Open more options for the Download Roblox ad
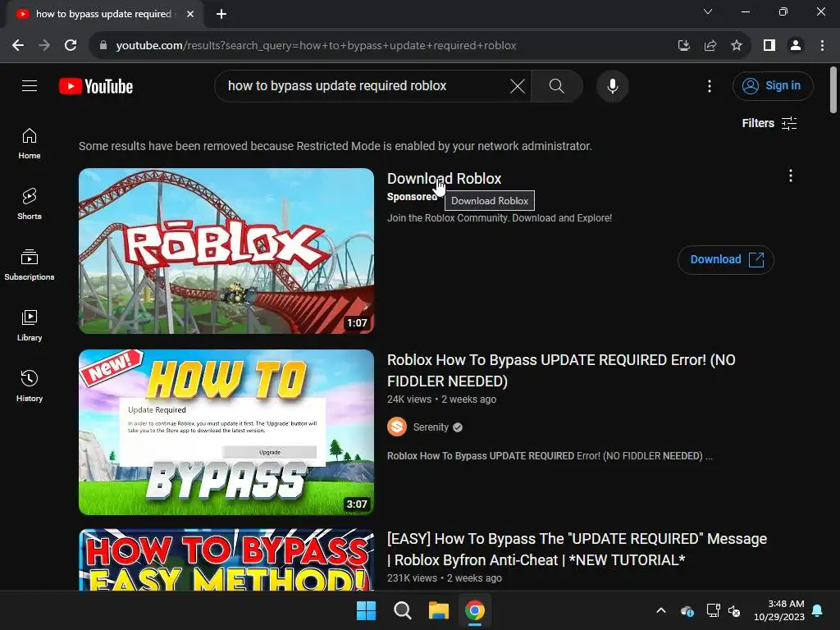Viewport: 840px width, 630px height. (x=790, y=176)
